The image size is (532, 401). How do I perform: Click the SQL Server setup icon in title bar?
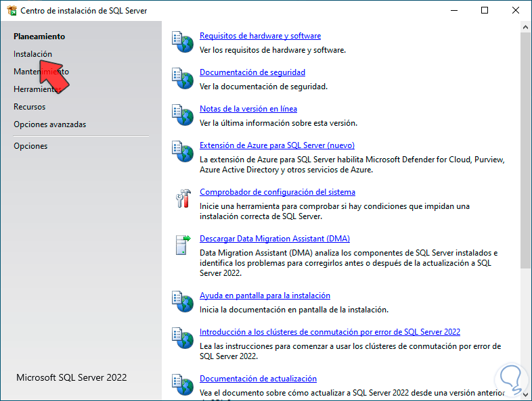coord(12,11)
